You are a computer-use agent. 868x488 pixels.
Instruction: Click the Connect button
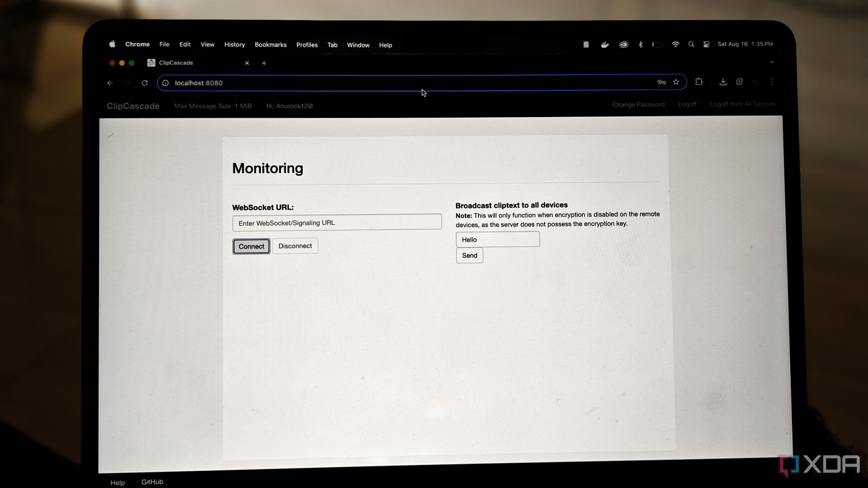(251, 246)
